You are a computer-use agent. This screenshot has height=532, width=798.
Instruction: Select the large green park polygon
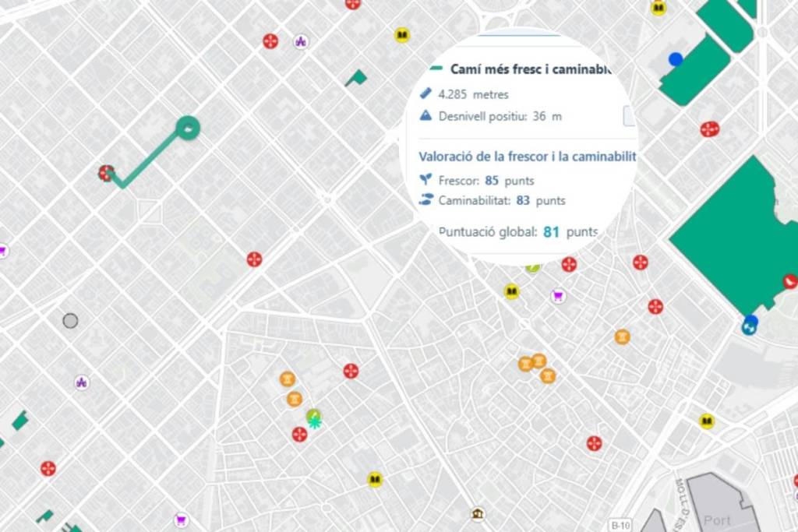734,237
